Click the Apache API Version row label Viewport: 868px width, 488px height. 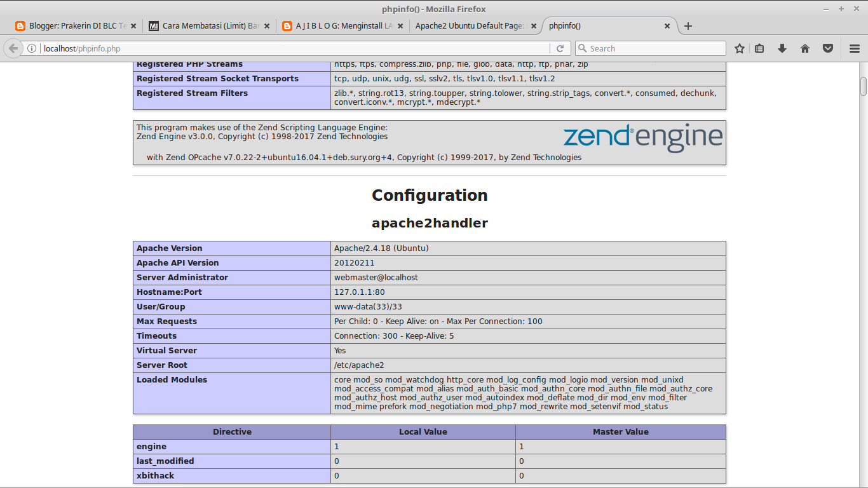click(x=178, y=263)
